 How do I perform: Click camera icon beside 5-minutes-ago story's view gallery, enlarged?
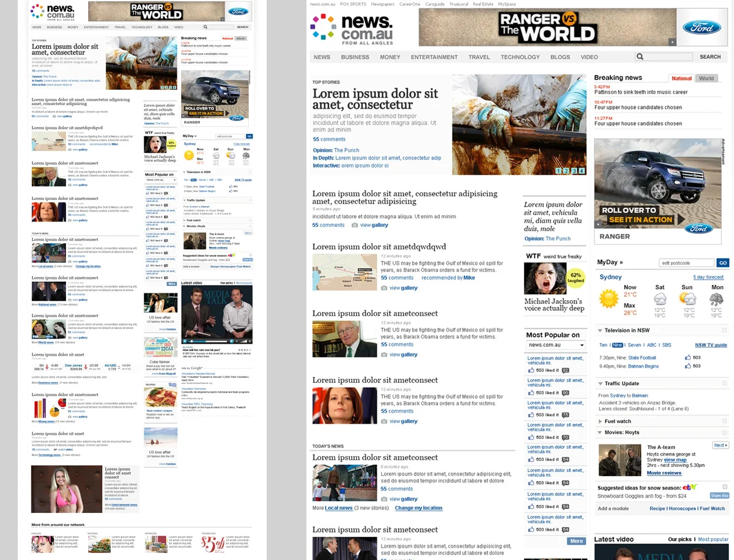point(355,226)
